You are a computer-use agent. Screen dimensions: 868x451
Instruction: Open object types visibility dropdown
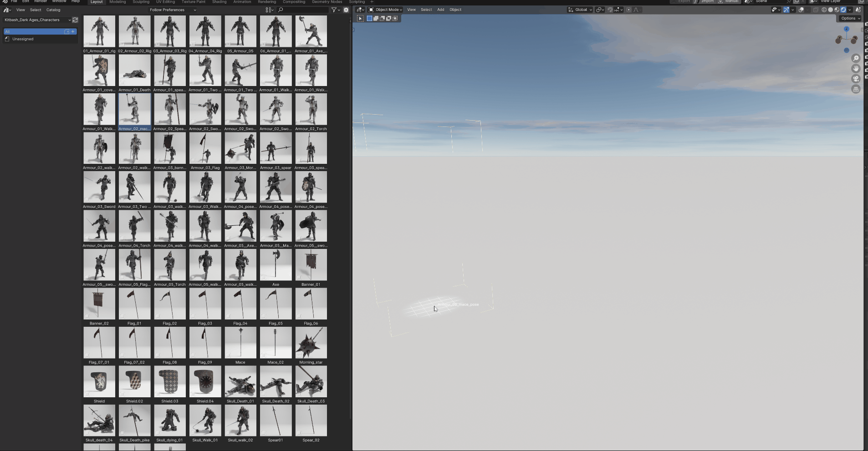[x=775, y=10]
